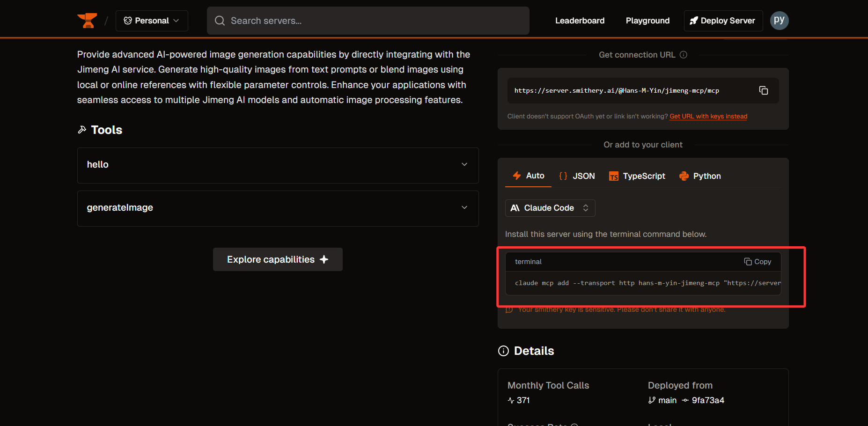Open the Claude Code client selector
This screenshot has height=426, width=868.
pos(550,208)
